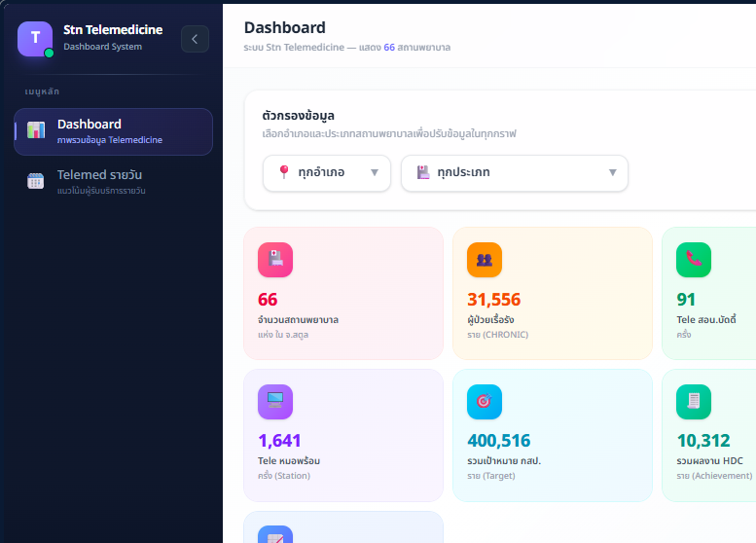756x543 pixels.
Task: Click the Stn Telemedicine sidebar title
Action: point(113,30)
